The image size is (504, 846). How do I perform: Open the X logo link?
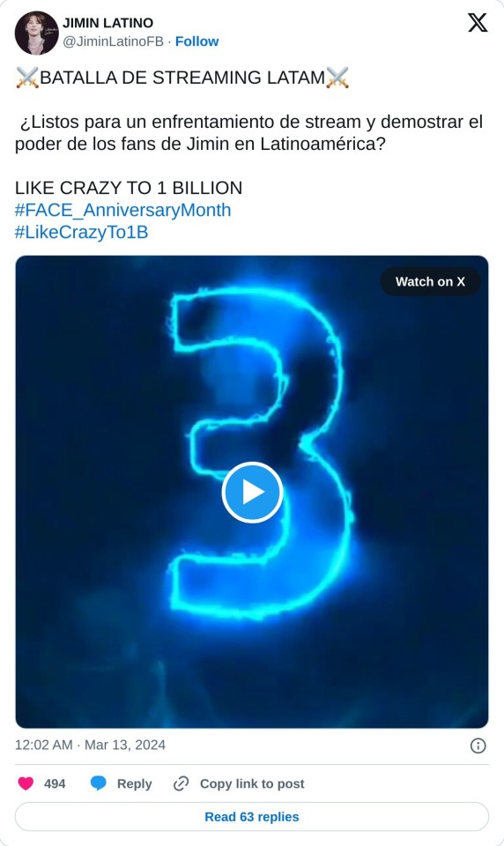coord(477,23)
